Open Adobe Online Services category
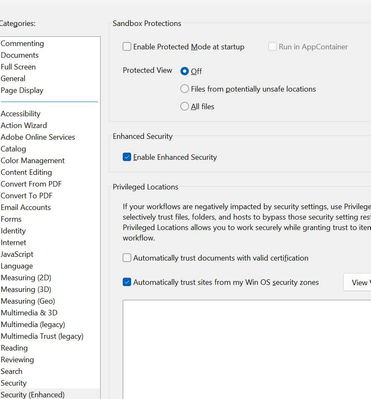Viewport: 371px width, 399px height. pyautogui.click(x=38, y=137)
